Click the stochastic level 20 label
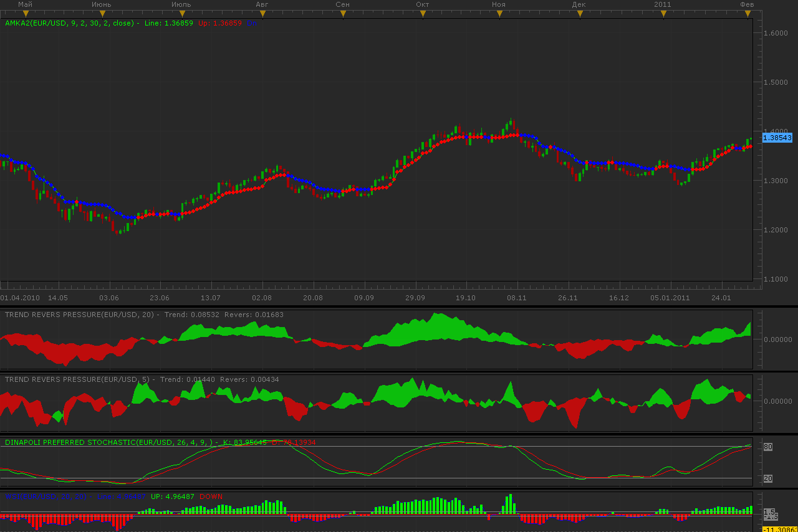The image size is (798, 532). [768, 478]
